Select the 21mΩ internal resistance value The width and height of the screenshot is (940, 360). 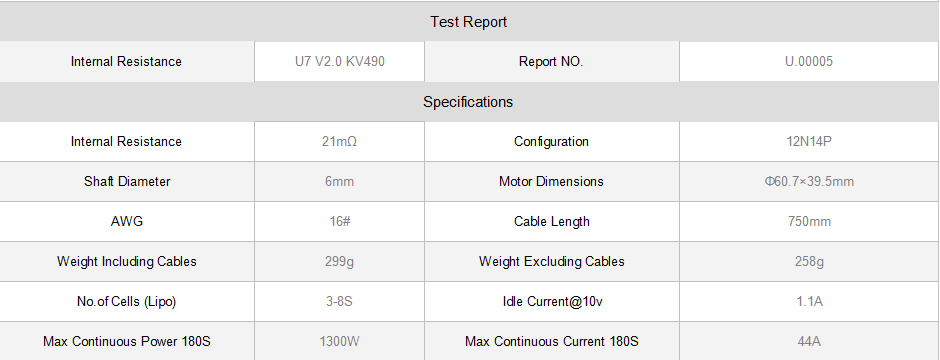339,141
